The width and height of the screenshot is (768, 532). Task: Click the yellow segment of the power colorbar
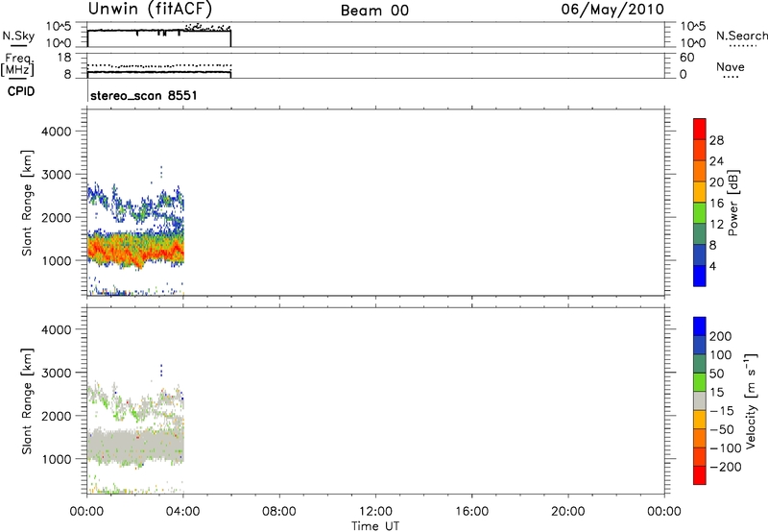pyautogui.click(x=700, y=191)
